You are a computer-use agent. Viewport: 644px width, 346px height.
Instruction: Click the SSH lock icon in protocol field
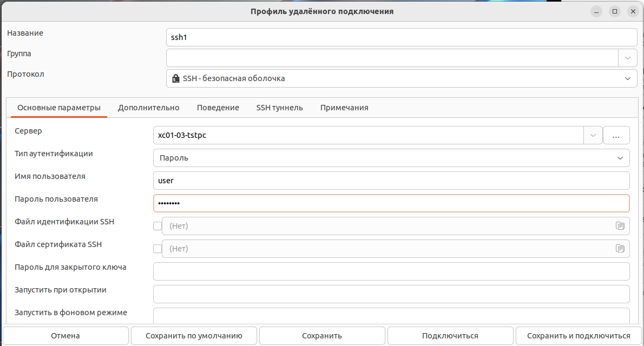coord(175,78)
